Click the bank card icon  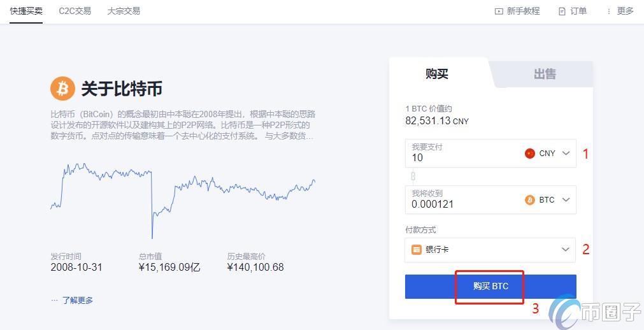pyautogui.click(x=417, y=250)
